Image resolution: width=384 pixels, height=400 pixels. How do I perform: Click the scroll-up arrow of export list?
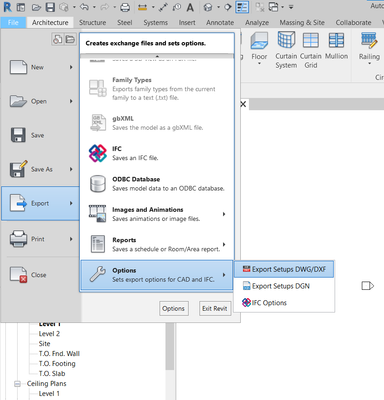click(157, 56)
